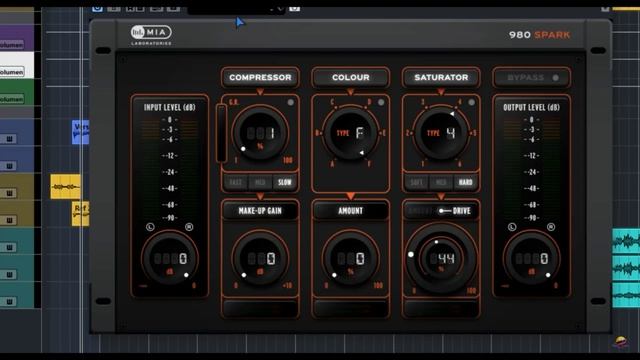This screenshot has width=640, height=360.
Task: Mute the upper blue DAW track
Action: point(9,139)
